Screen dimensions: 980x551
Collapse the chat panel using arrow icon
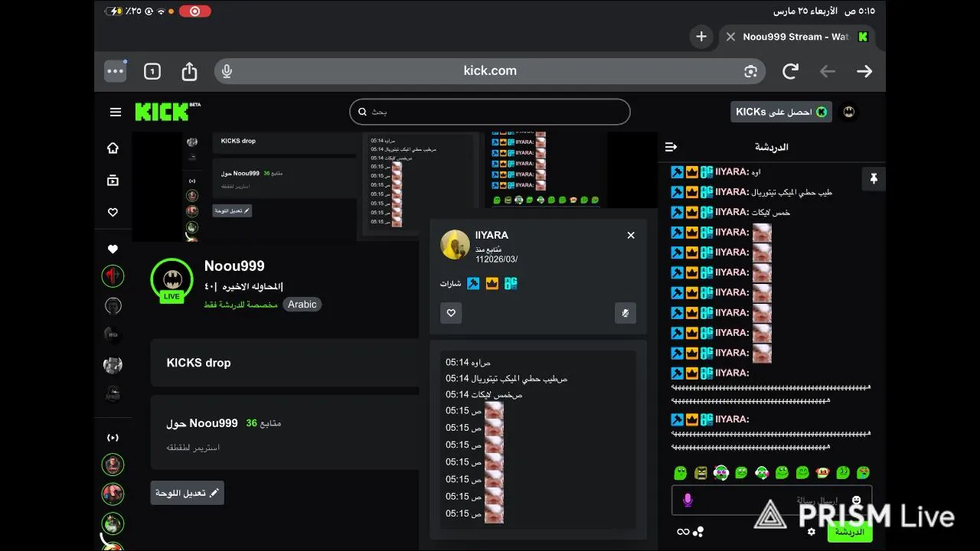(x=671, y=147)
